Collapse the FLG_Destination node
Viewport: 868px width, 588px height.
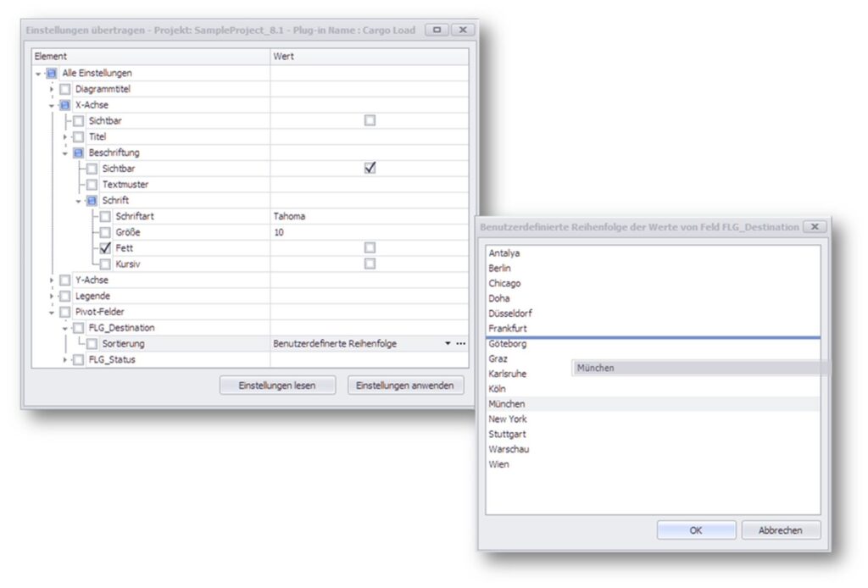pyautogui.click(x=64, y=329)
